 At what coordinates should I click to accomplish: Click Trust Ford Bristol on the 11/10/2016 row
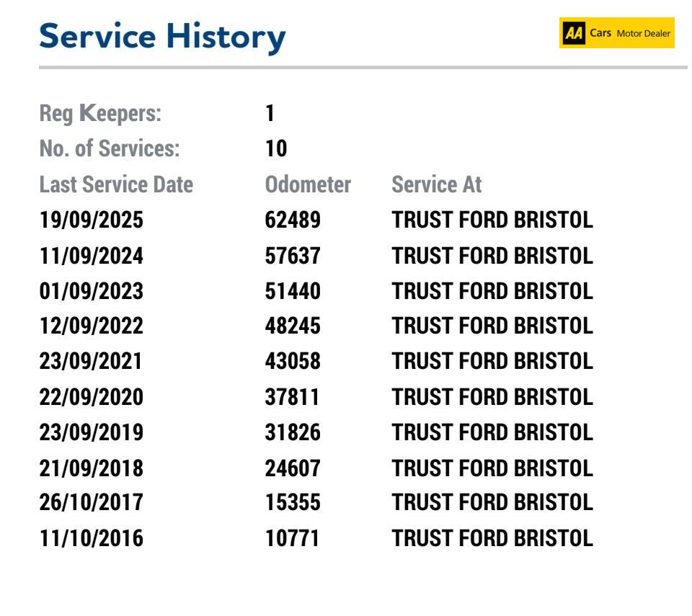pos(492,538)
